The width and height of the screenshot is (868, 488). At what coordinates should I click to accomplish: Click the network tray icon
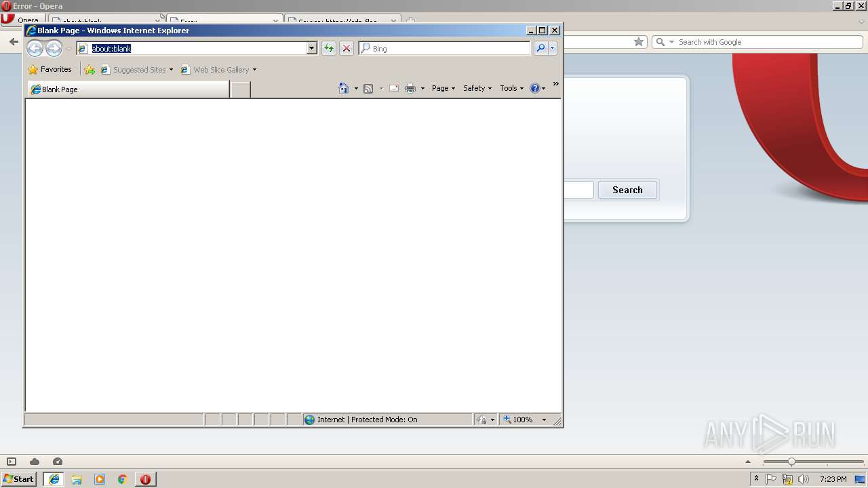(x=787, y=479)
